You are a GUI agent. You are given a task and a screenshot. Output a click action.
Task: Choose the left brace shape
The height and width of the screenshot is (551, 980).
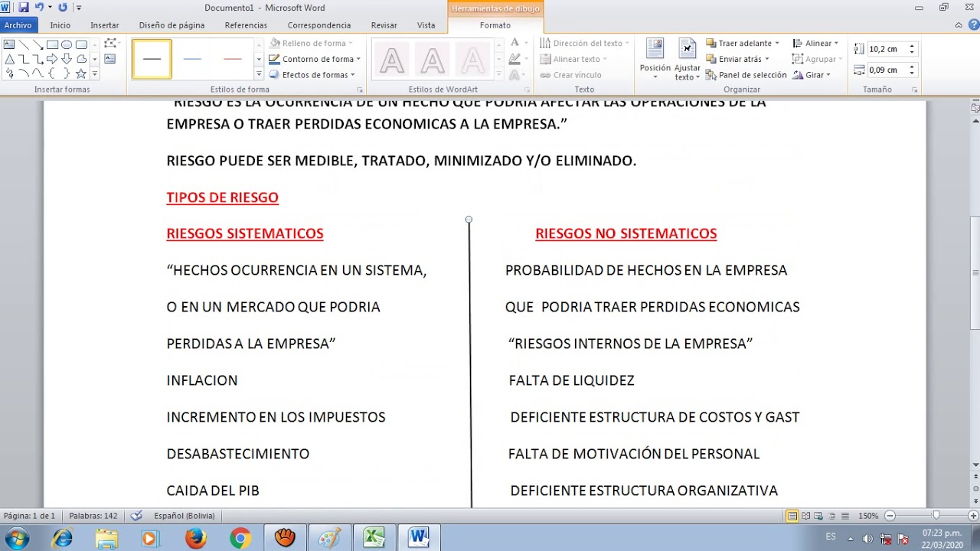point(52,73)
